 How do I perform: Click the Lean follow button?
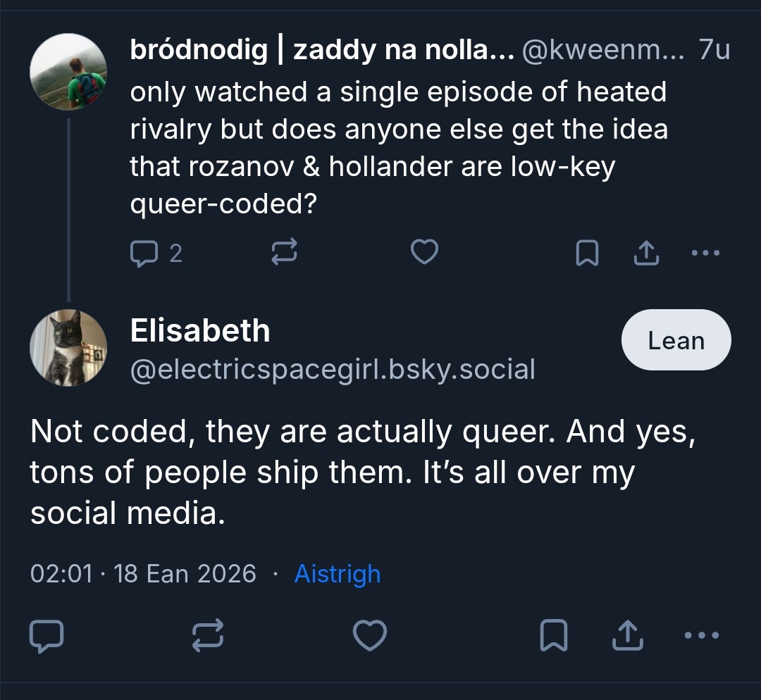(x=676, y=340)
